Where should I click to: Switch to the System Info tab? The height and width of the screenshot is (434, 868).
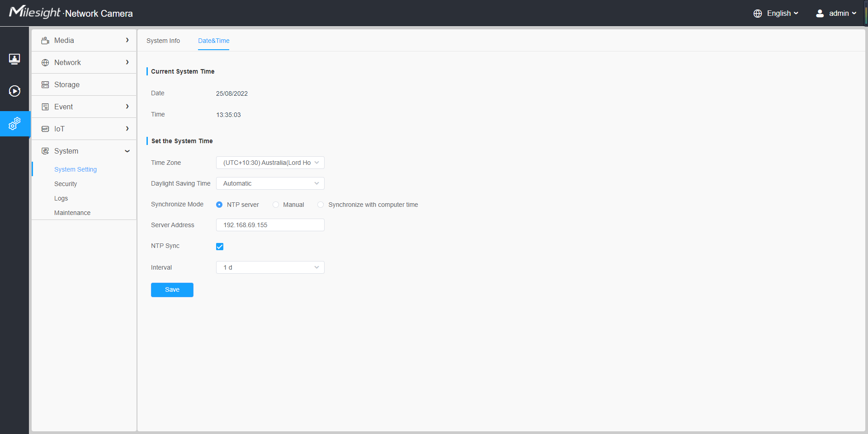point(163,41)
